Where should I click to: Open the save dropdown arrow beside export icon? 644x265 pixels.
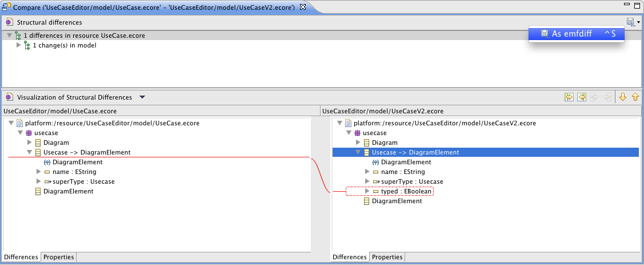(638, 22)
